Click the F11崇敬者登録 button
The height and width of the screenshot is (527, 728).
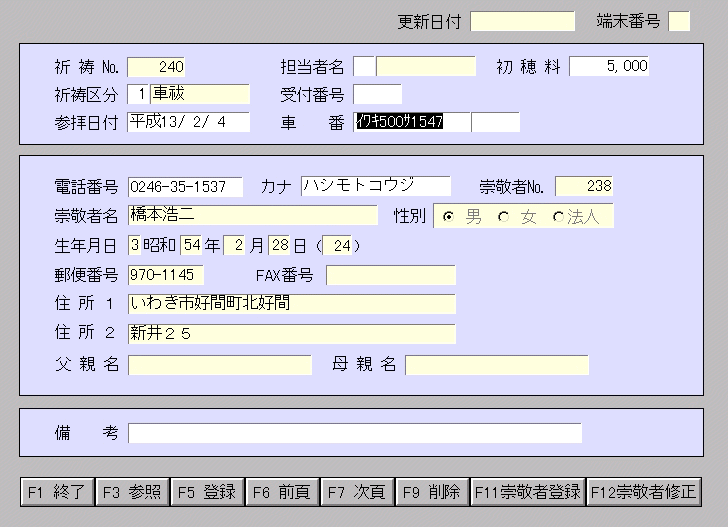click(528, 492)
